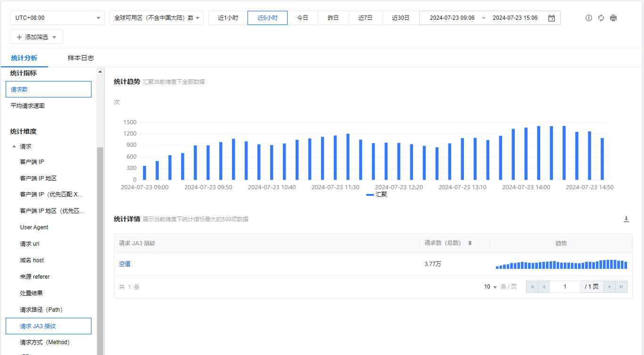Toggle the 汇聚 legend series
This screenshot has width=644, height=355.
(377, 194)
